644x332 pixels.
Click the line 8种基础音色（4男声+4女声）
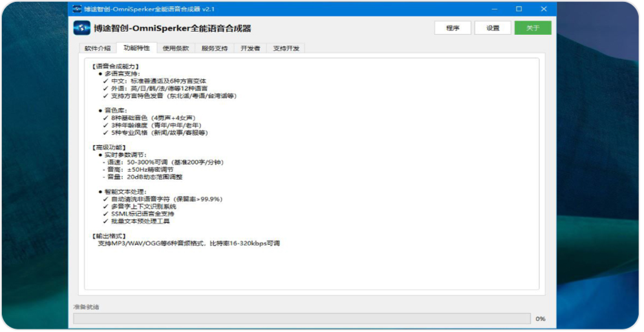(149, 118)
